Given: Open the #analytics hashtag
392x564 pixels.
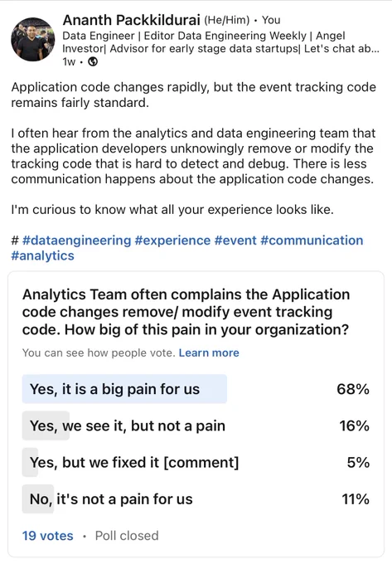Looking at the screenshot, I should (43, 255).
